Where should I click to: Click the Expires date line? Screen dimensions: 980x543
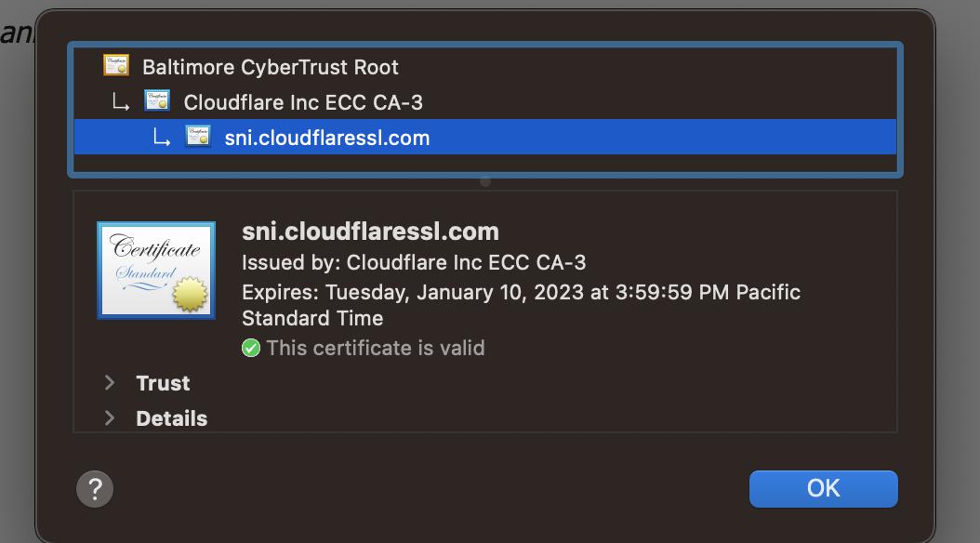point(521,292)
